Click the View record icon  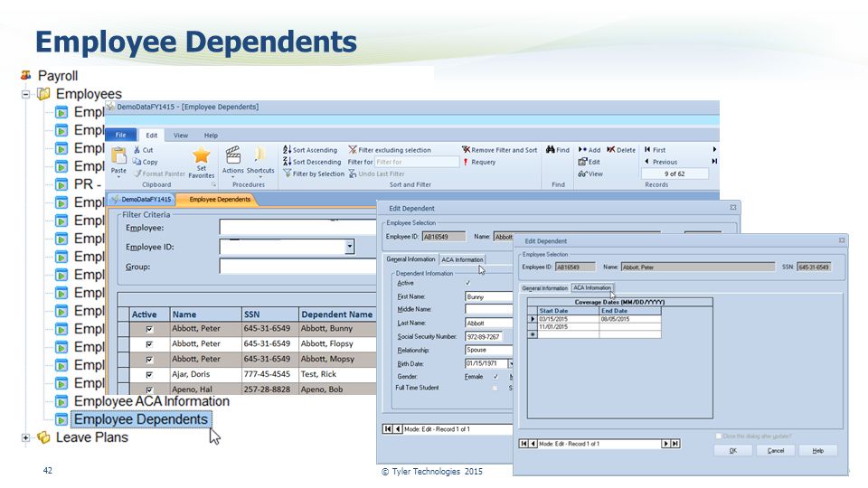(582, 174)
